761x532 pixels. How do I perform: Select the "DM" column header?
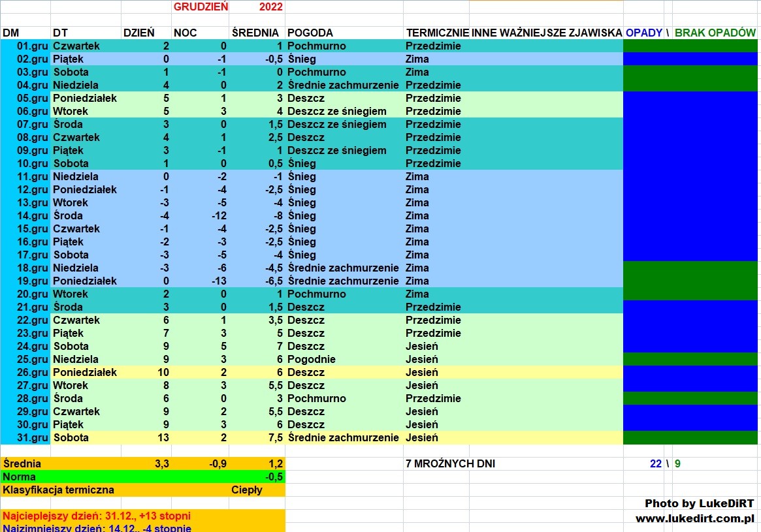click(x=11, y=33)
